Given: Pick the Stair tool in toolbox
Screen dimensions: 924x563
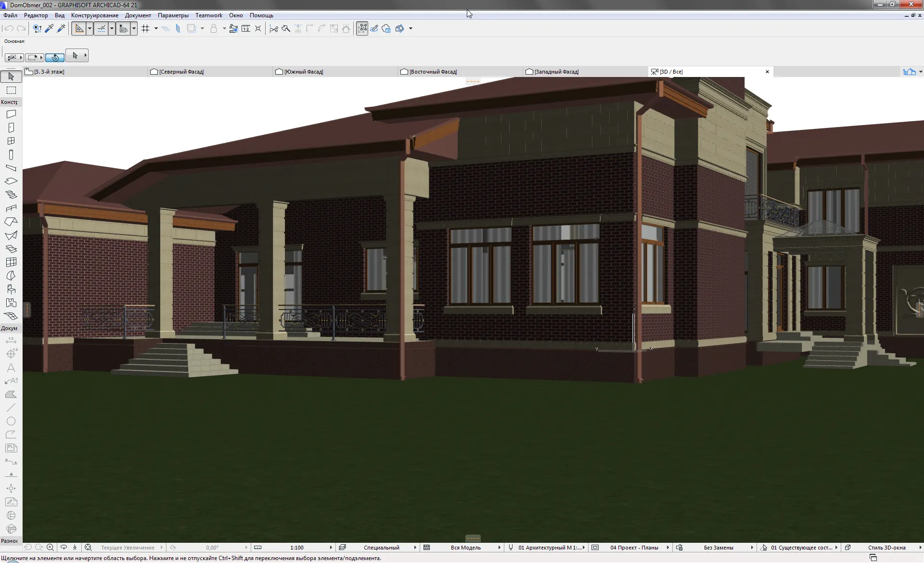Looking at the screenshot, I should click(11, 195).
